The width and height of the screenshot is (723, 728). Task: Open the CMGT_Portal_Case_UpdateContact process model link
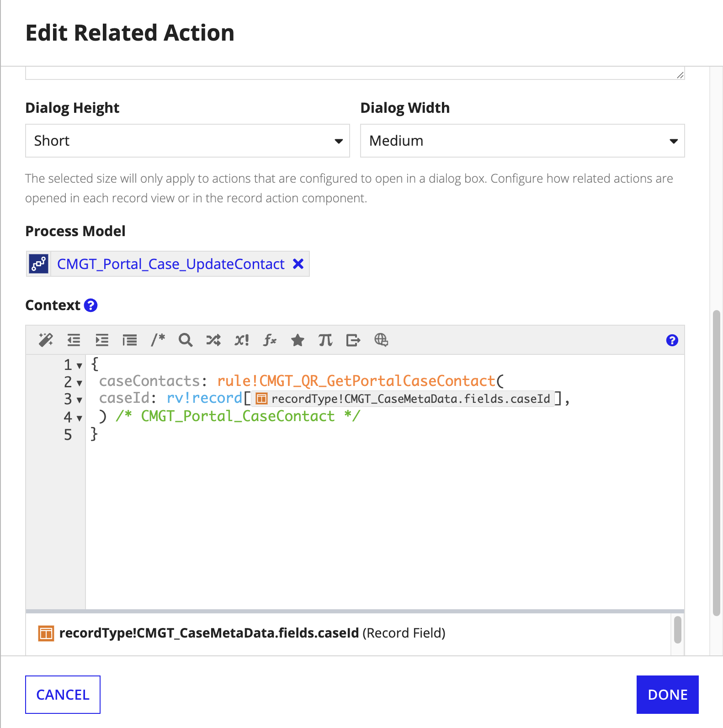pos(171,264)
